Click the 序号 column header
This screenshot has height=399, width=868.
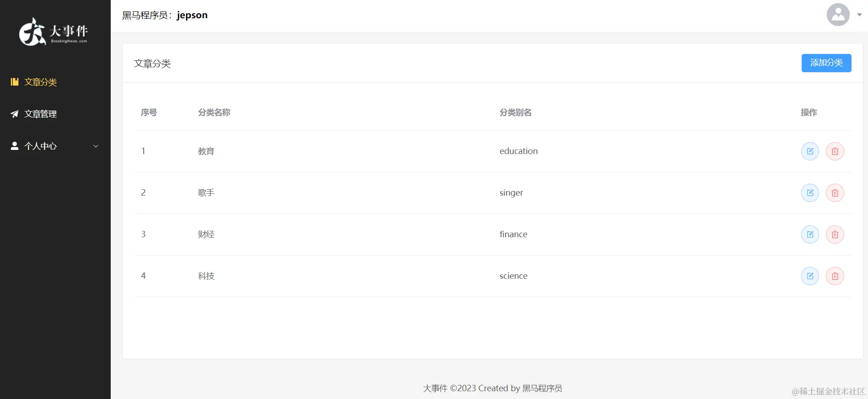[x=149, y=112]
